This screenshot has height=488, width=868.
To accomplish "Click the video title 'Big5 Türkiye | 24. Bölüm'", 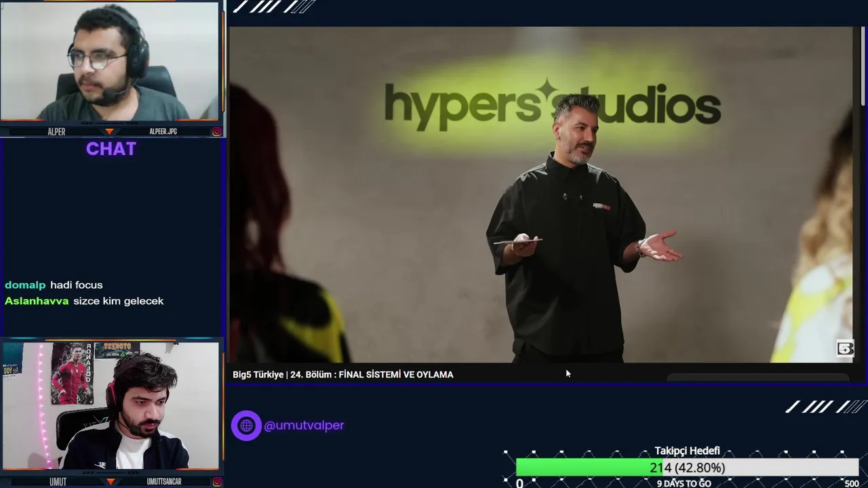I will click(342, 375).
